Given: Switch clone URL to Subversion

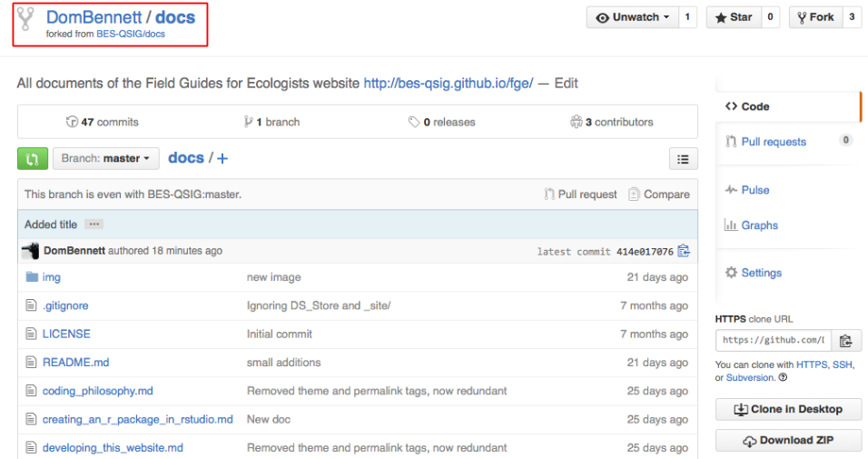Looking at the screenshot, I should click(x=750, y=377).
